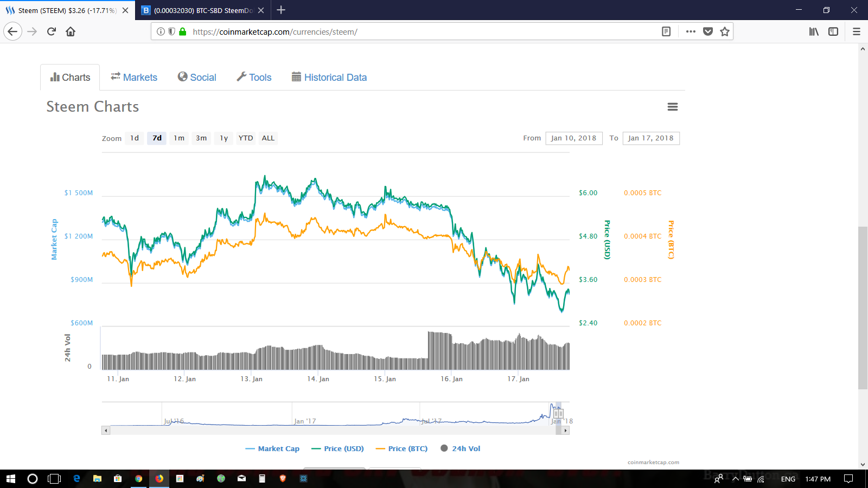Click the tracking protection shield icon
The image size is (868, 488).
[171, 31]
